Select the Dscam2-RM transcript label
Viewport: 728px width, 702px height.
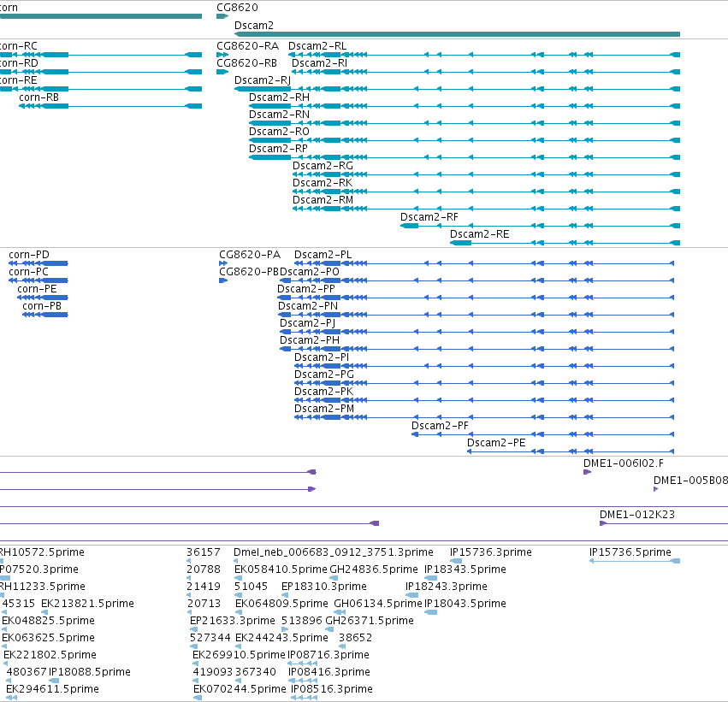pyautogui.click(x=323, y=200)
